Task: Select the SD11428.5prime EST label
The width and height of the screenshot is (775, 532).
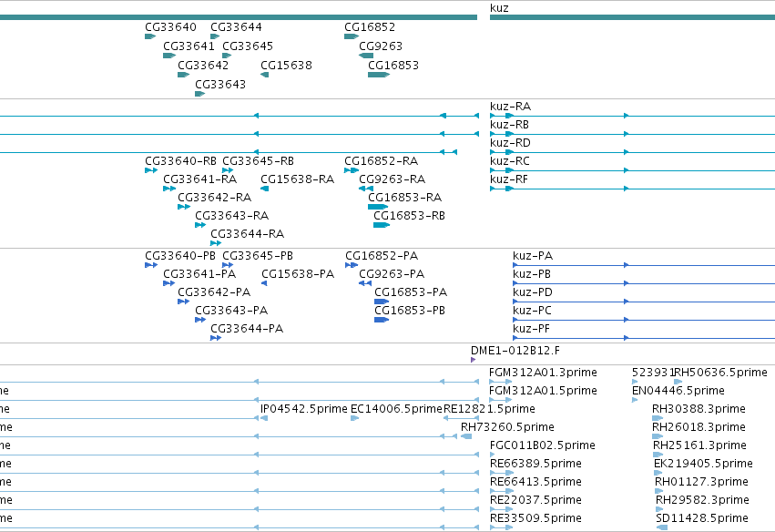Action: click(x=702, y=519)
